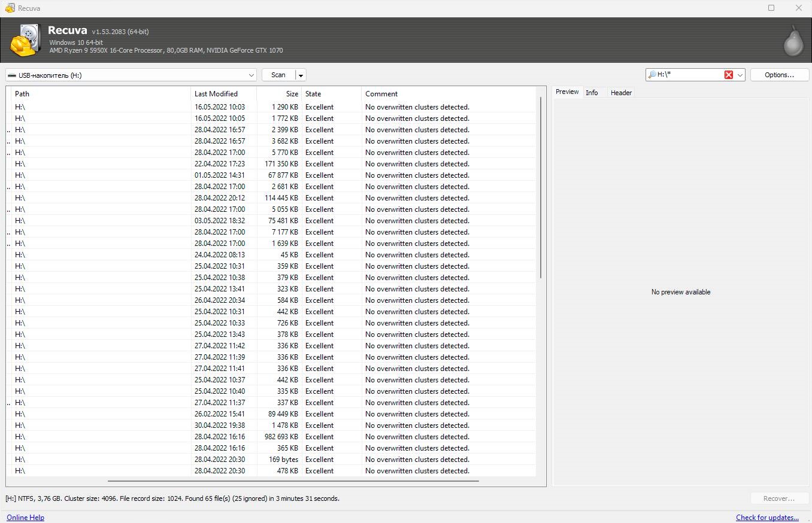Select the row modified 26.04.2022 20:34
The width and height of the screenshot is (812, 523).
[271, 300]
